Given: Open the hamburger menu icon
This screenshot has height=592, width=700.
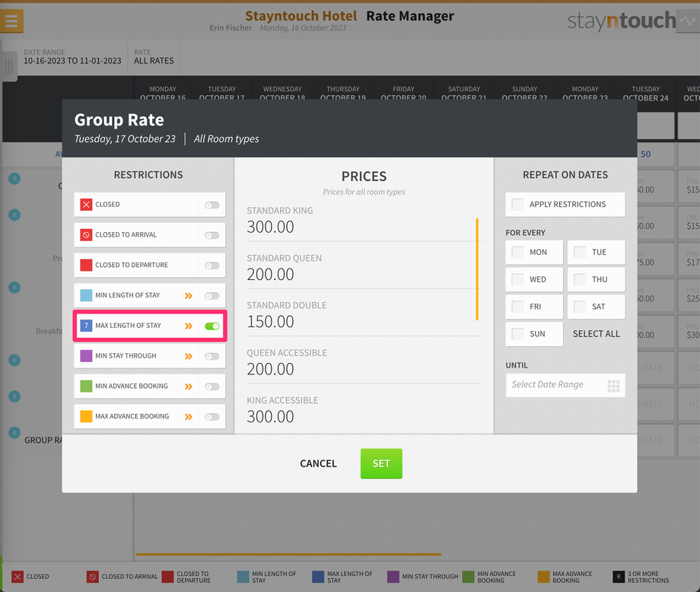Looking at the screenshot, I should 11,21.
